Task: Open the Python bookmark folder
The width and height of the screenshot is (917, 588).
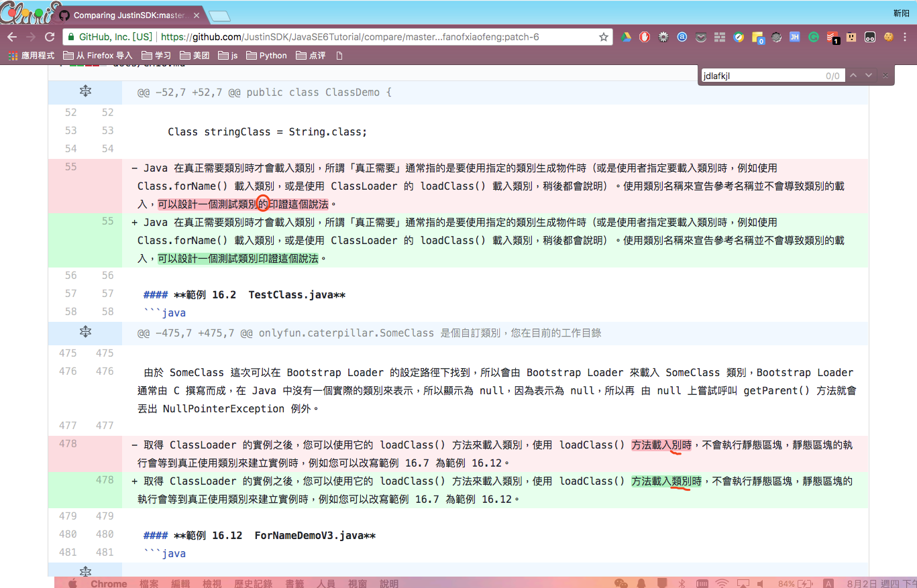Action: [267, 56]
